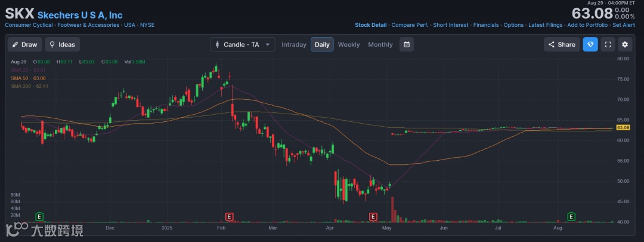Open Compare Perf. link
Screen dimensions: 644x242
(x=410, y=25)
